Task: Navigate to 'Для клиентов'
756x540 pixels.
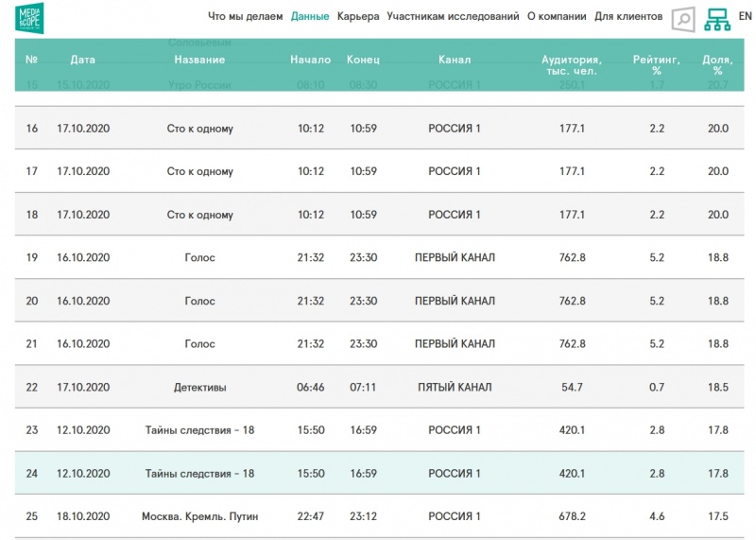Action: point(628,16)
